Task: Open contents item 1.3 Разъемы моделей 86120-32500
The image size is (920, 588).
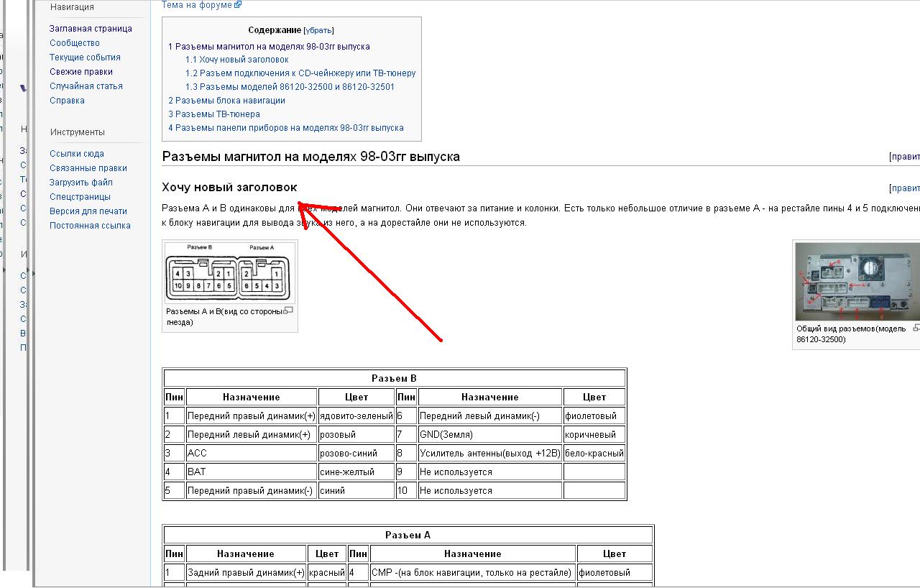Action: pyautogui.click(x=290, y=87)
